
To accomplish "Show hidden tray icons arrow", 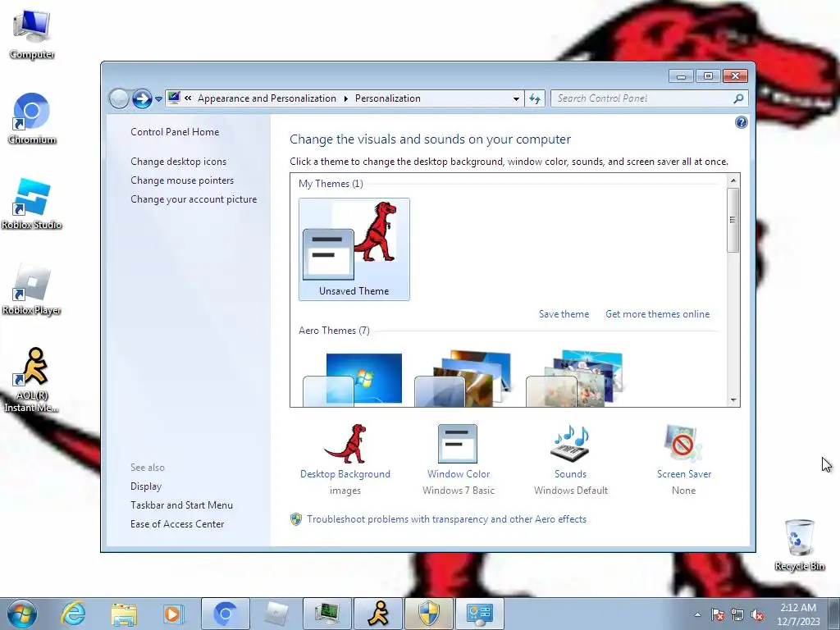I will coord(697,614).
